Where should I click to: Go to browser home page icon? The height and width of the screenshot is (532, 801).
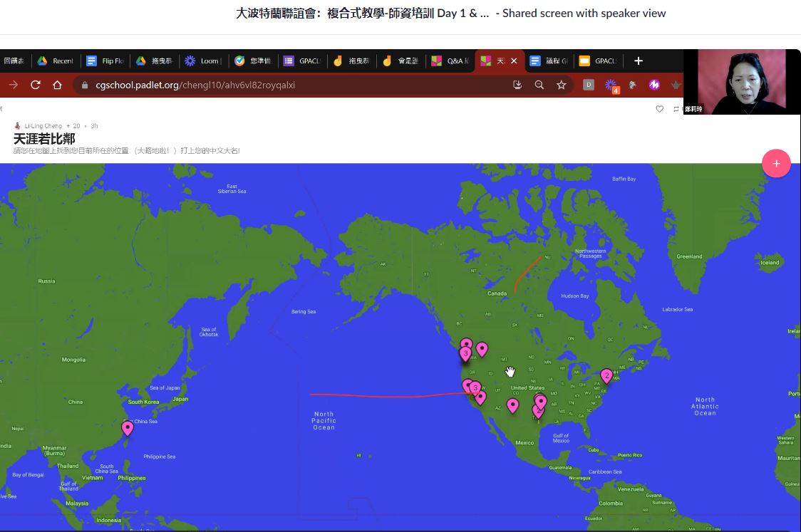tap(57, 85)
